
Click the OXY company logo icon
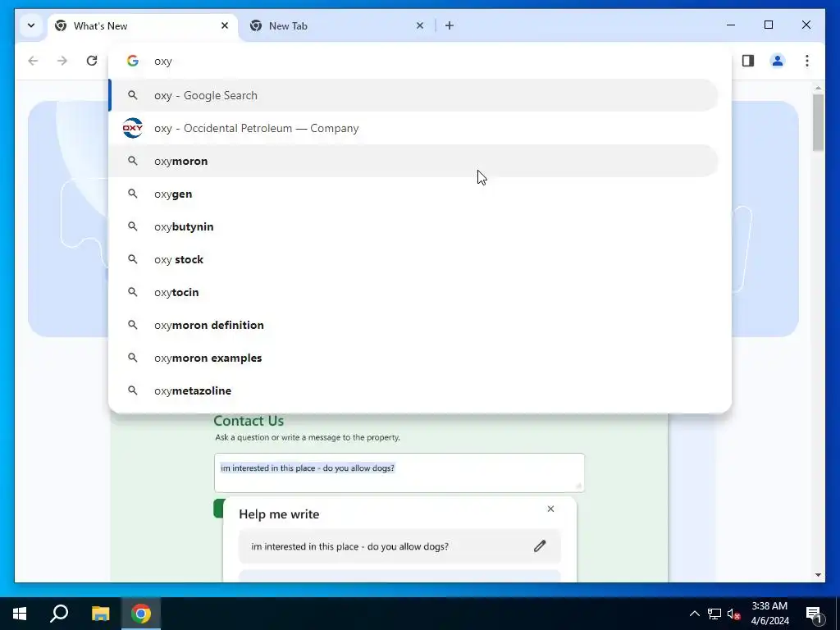pyautogui.click(x=133, y=128)
